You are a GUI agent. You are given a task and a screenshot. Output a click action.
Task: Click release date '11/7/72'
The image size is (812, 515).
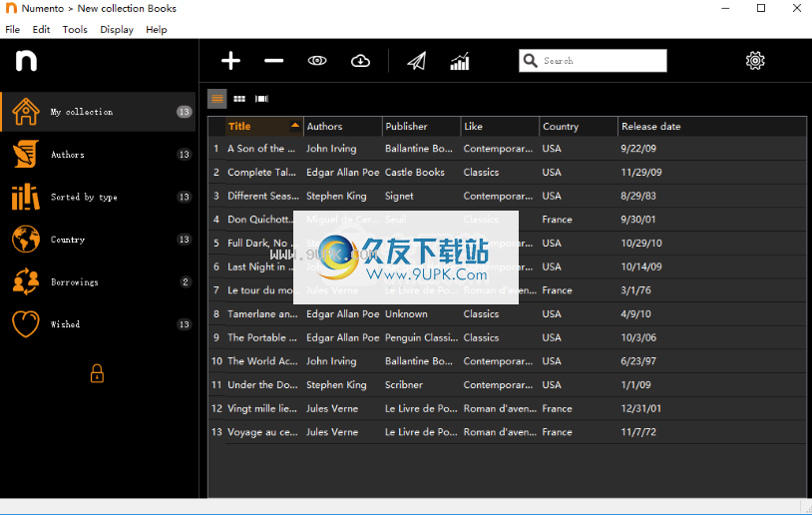click(638, 432)
